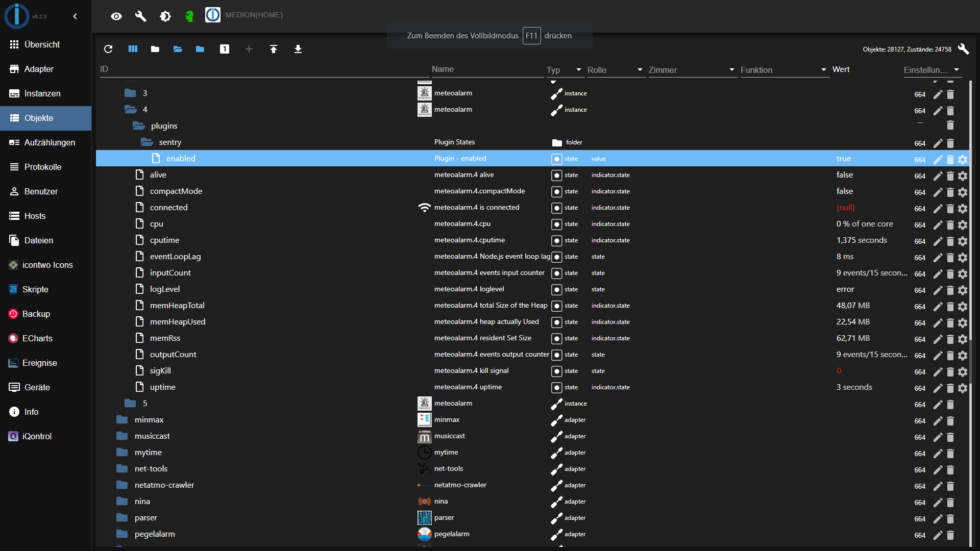
Task: Delete the 'pegelalarm' adapter with trash icon
Action: click(950, 535)
